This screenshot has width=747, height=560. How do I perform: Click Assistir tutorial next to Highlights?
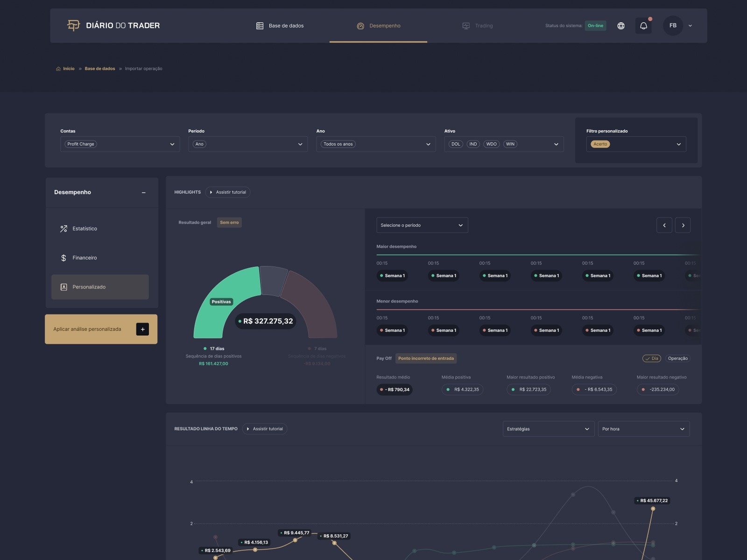[x=228, y=192]
